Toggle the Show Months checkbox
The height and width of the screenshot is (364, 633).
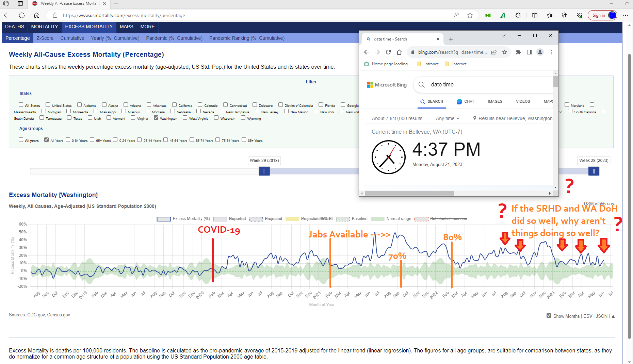point(549,316)
